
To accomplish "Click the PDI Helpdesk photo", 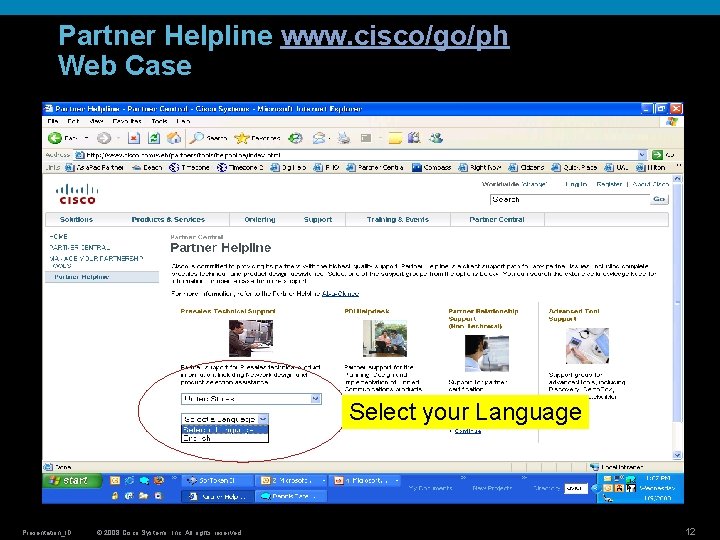I will 385,338.
